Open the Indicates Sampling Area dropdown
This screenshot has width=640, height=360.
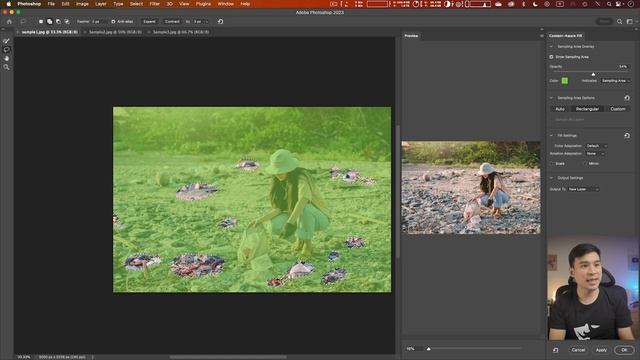point(615,81)
